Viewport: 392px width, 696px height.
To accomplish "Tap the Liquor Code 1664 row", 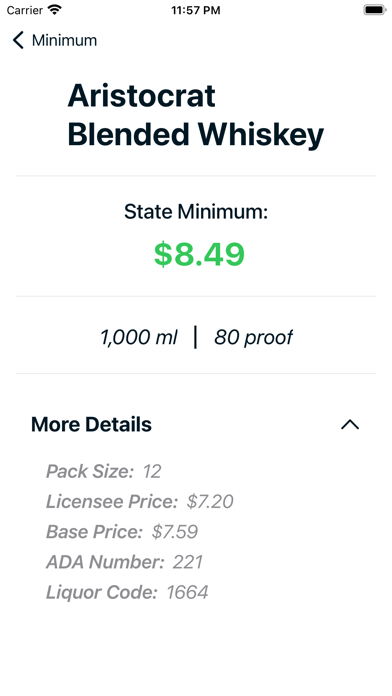I will (x=127, y=592).
